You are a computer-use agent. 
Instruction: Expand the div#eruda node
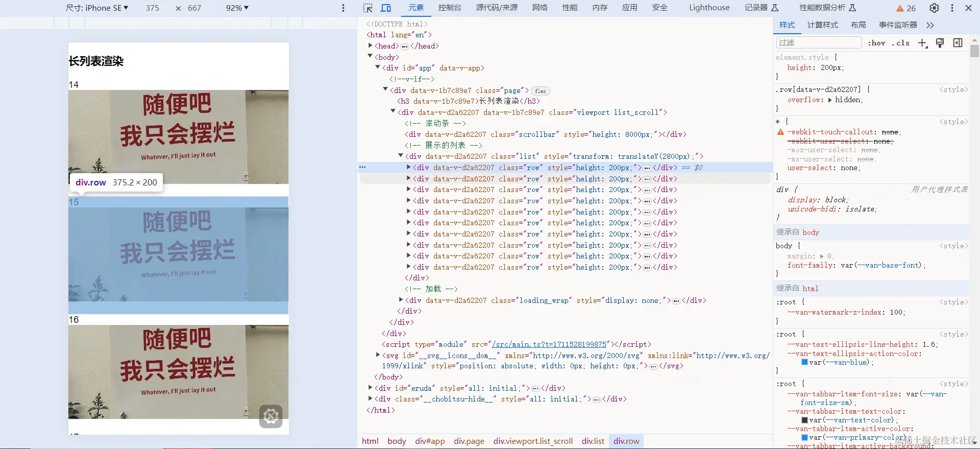tap(371, 388)
